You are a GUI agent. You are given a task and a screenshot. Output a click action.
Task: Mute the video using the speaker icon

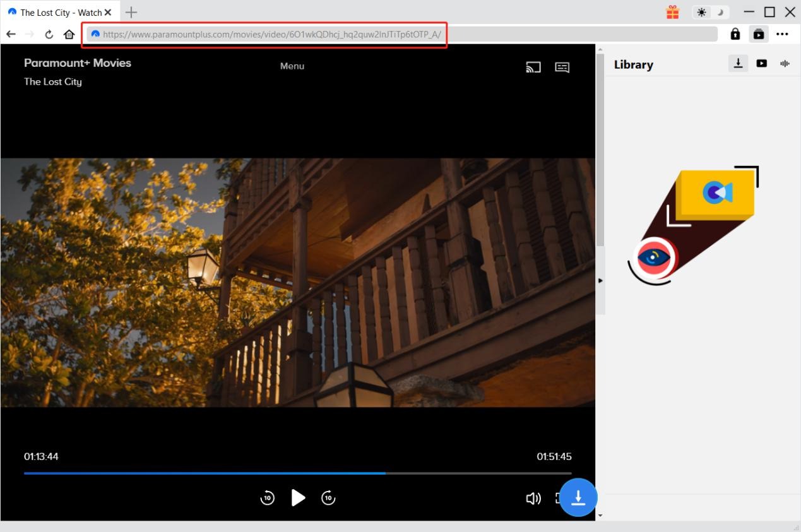pos(533,498)
